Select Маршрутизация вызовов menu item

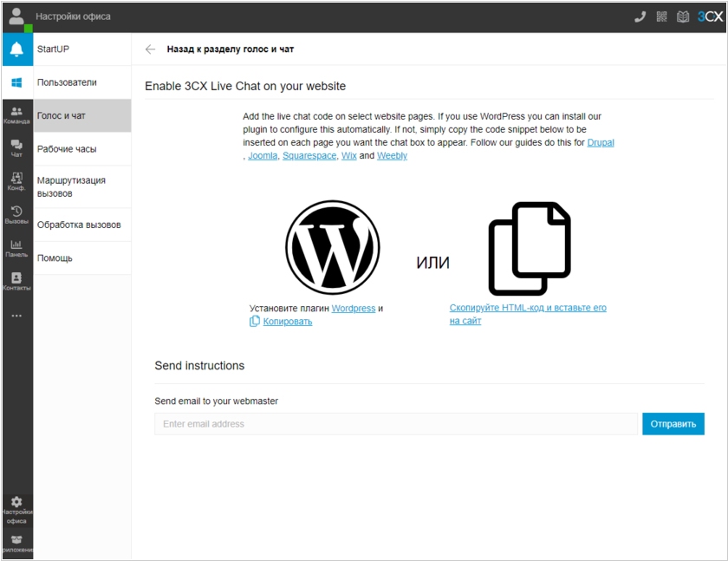point(82,186)
